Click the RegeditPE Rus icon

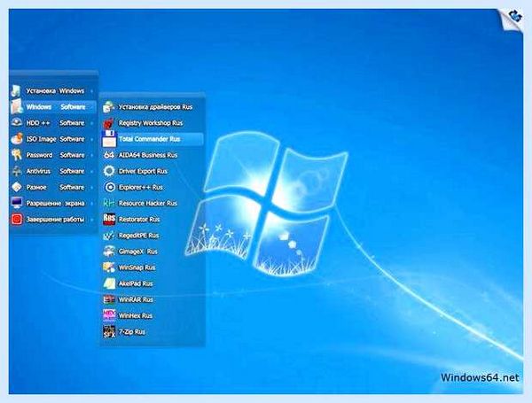109,236
